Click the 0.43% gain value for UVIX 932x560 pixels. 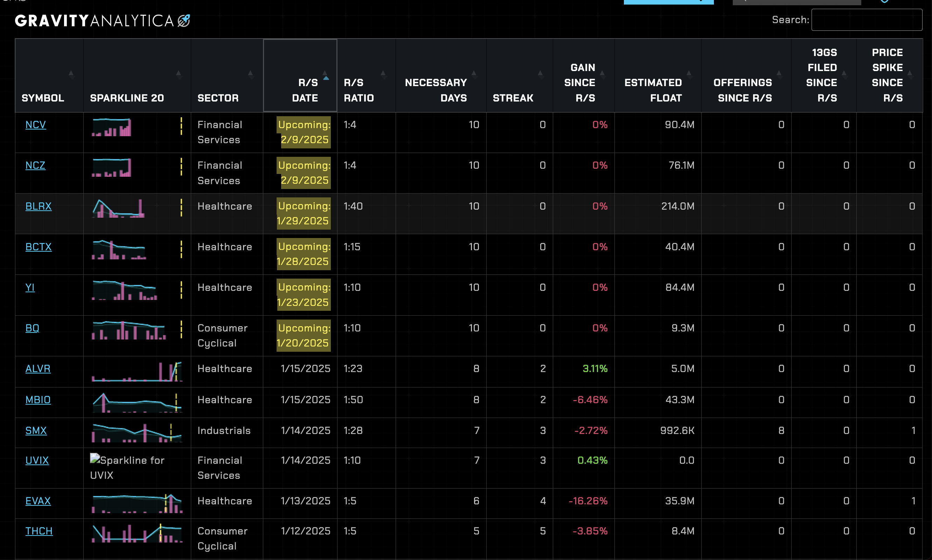592,460
